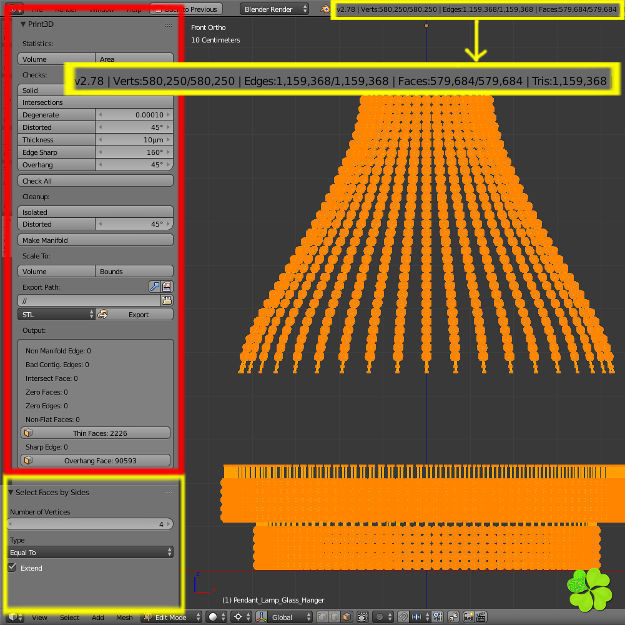Screen dimensions: 625x625
Task: Toggle the snap magnet icon
Action: click(x=403, y=617)
